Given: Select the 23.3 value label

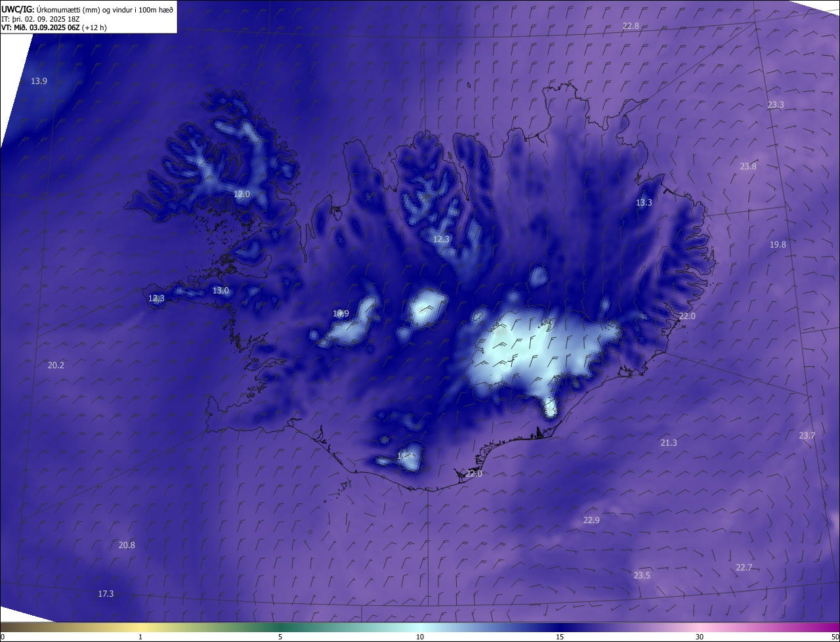Looking at the screenshot, I should [776, 104].
